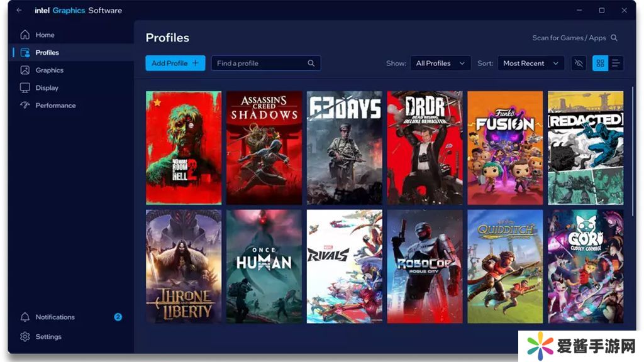Viewport: 644px width, 362px height.
Task: Select the Profiles tab in sidebar
Action: (x=47, y=53)
